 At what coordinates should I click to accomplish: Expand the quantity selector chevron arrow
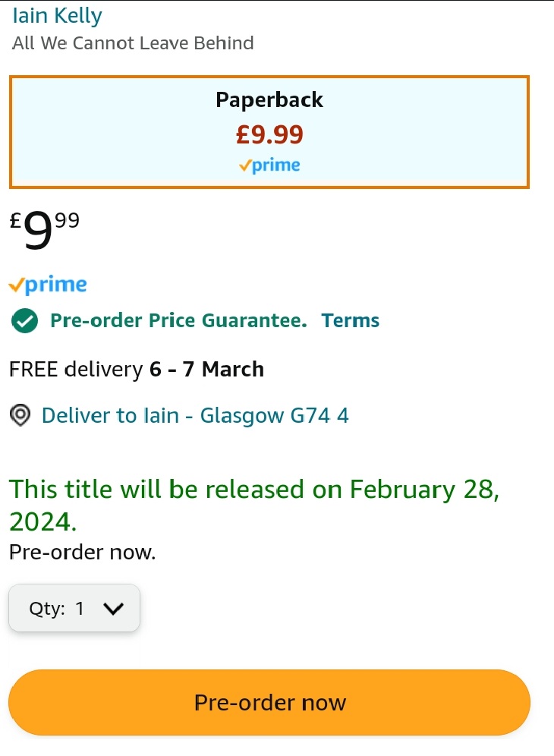(x=112, y=608)
